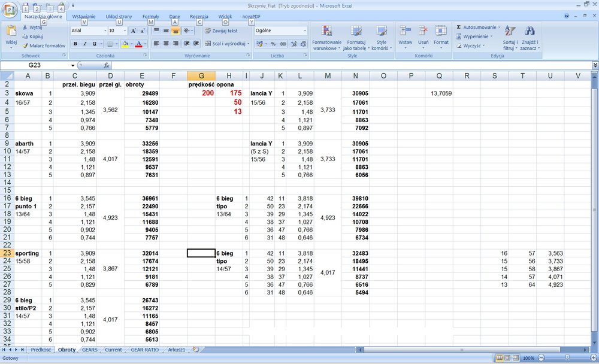Open the Customize Quick Access Toolbar arrow

tap(73, 6)
